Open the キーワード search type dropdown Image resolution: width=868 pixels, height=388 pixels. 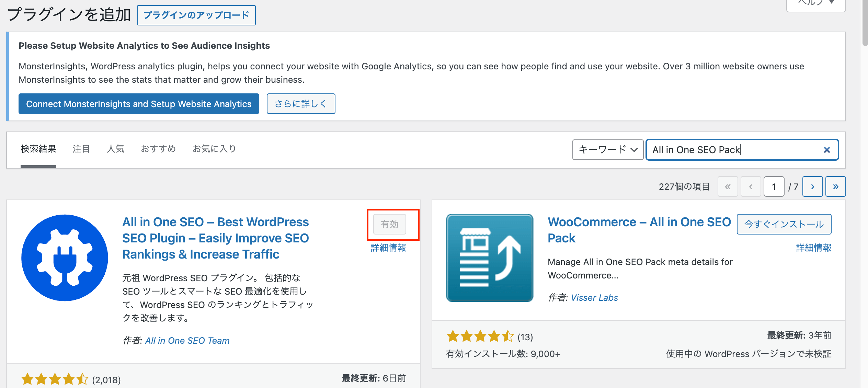point(608,150)
